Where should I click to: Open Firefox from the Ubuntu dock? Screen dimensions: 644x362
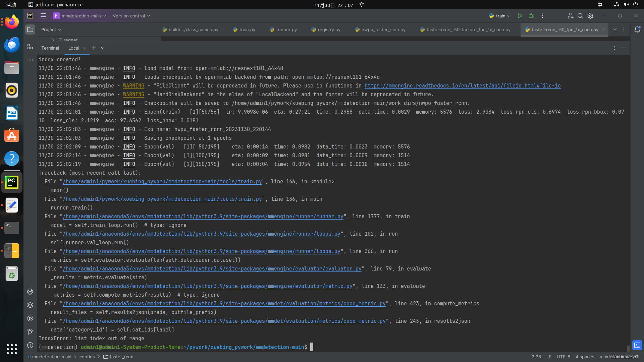coord(12,22)
